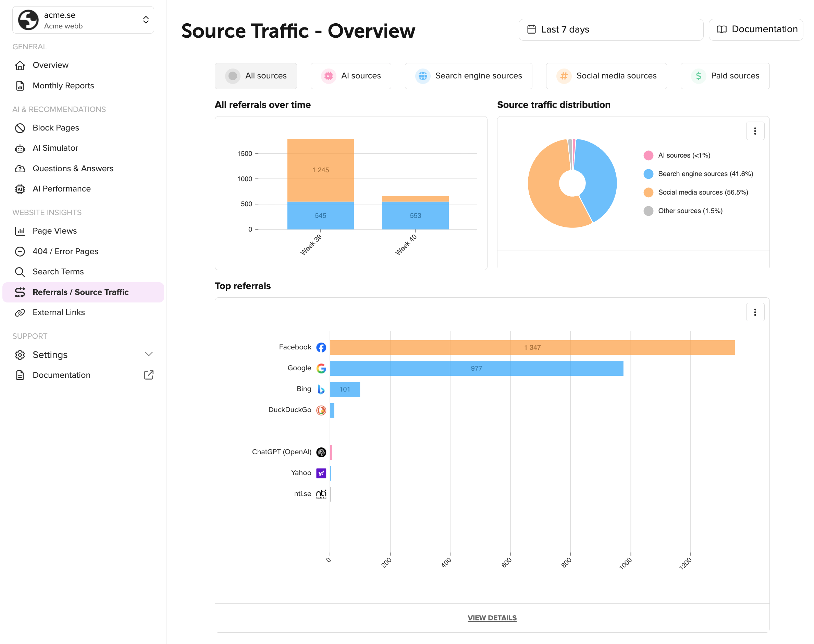Viewport: 814px width, 644px height.
Task: Open the Last 7 days date range picker
Action: (x=610, y=29)
